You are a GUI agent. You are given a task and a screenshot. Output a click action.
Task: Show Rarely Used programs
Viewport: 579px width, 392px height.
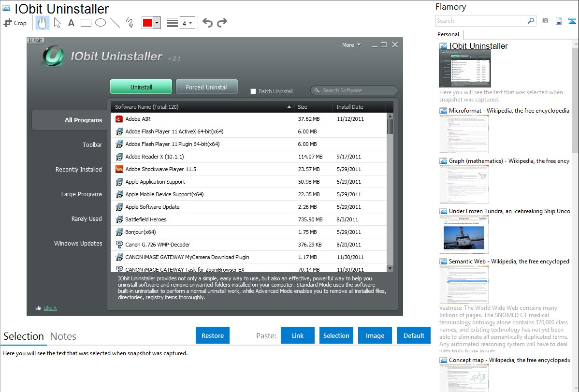click(87, 219)
